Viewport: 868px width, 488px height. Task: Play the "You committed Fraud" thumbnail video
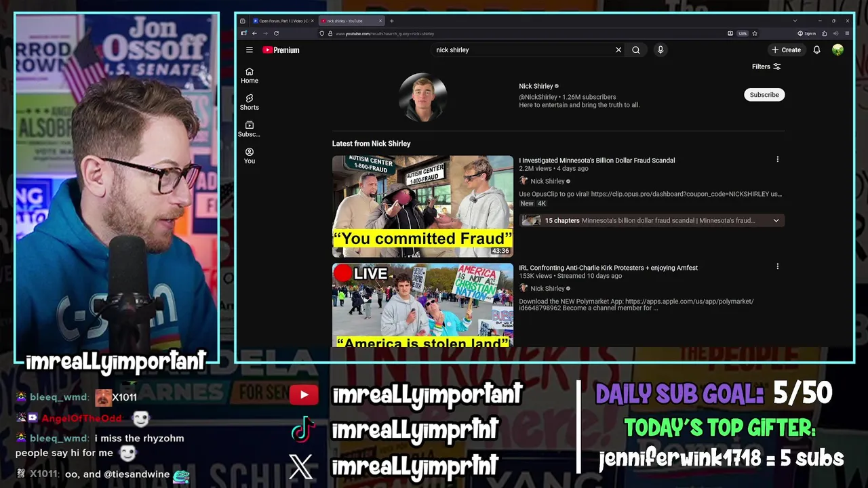(x=422, y=206)
